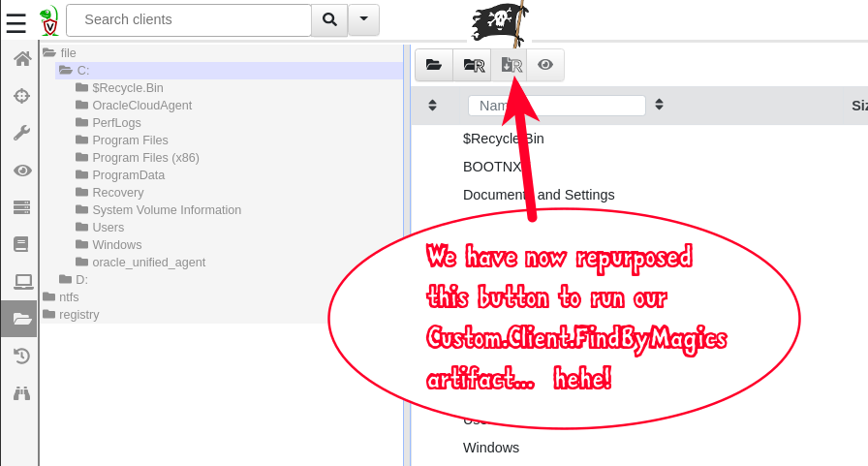The image size is (868, 466).
Task: Click recursively refresh directory button
Action: tap(473, 65)
